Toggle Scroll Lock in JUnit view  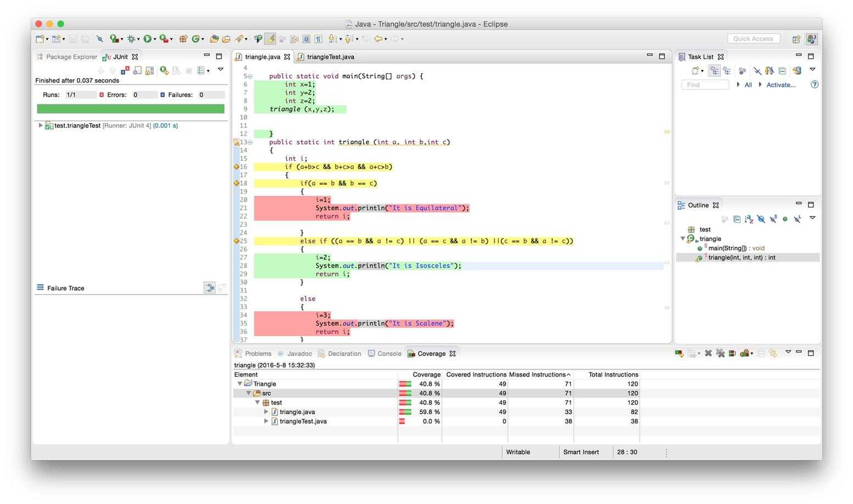click(149, 70)
